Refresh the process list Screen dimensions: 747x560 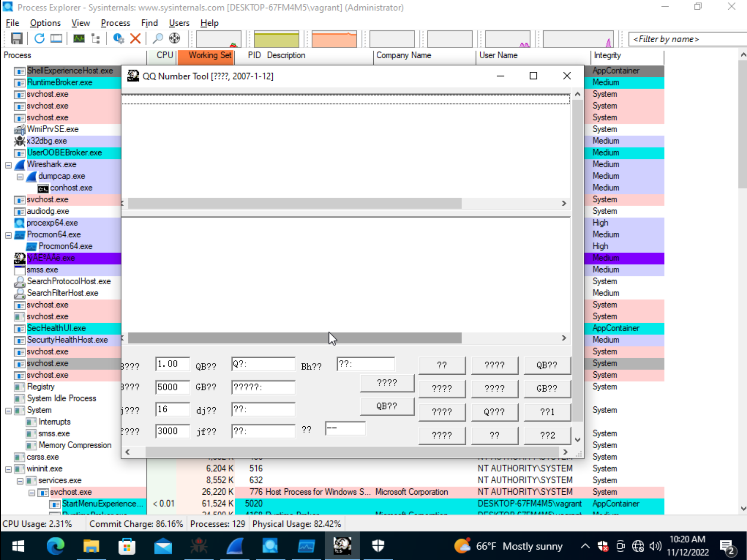click(x=39, y=38)
